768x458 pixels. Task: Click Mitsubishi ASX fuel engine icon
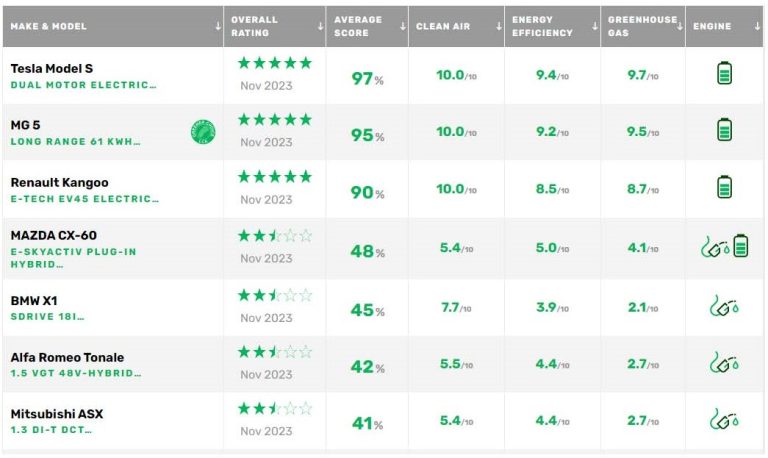pos(724,419)
